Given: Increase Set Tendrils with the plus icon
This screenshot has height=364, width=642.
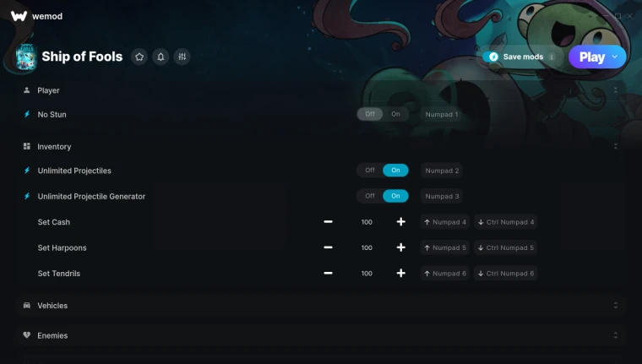Looking at the screenshot, I should click(x=401, y=273).
